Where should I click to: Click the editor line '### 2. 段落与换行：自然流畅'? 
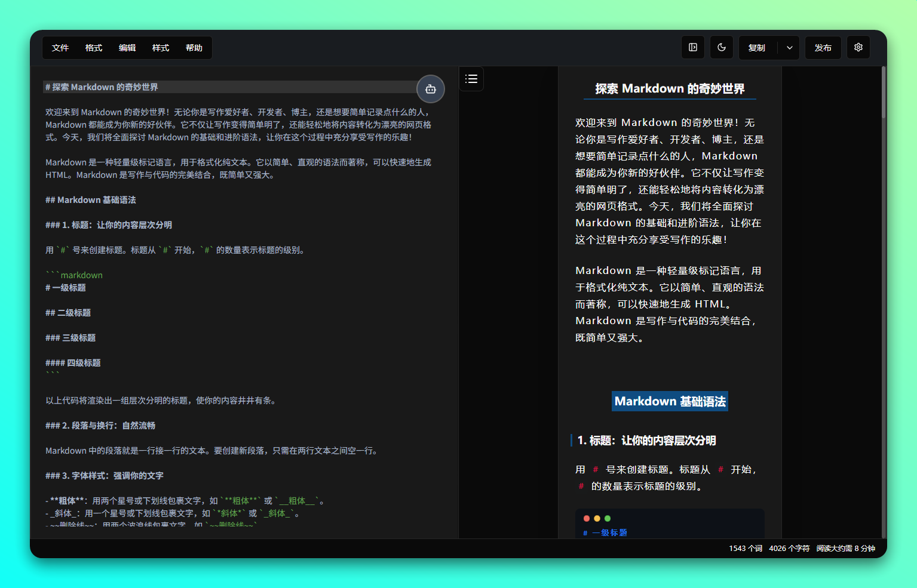100,426
